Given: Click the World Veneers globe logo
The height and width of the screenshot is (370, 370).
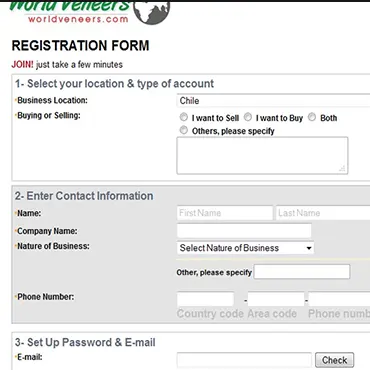Looking at the screenshot, I should coord(152,12).
